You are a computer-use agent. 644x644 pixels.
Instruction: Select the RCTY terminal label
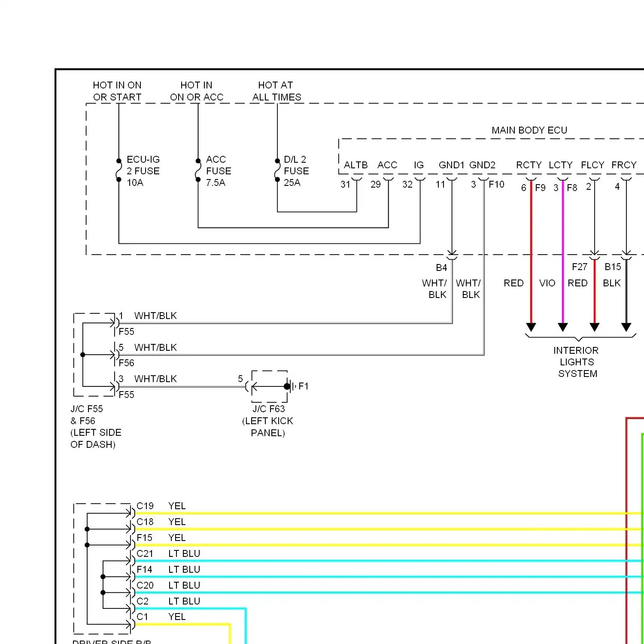pyautogui.click(x=529, y=165)
